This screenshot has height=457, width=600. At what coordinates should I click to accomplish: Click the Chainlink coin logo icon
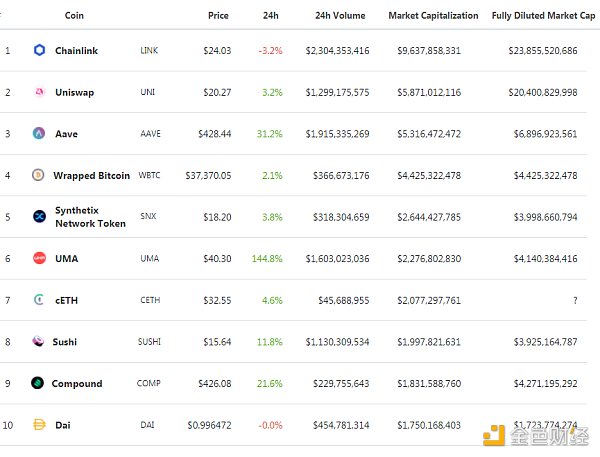[x=39, y=50]
